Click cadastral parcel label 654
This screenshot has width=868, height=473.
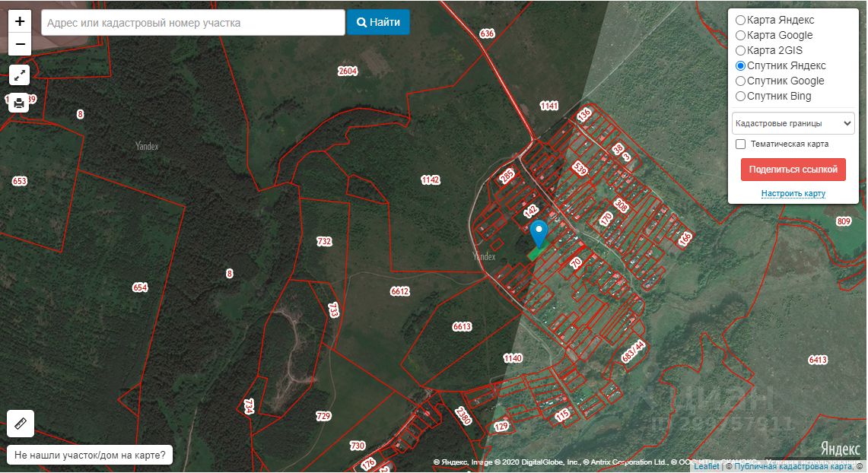[x=140, y=287]
